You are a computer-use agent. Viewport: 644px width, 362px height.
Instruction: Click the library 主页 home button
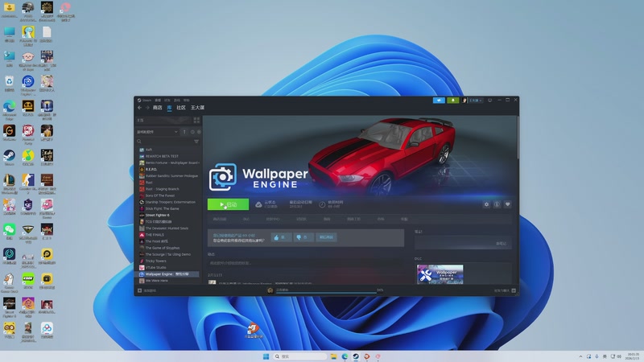pyautogui.click(x=163, y=120)
